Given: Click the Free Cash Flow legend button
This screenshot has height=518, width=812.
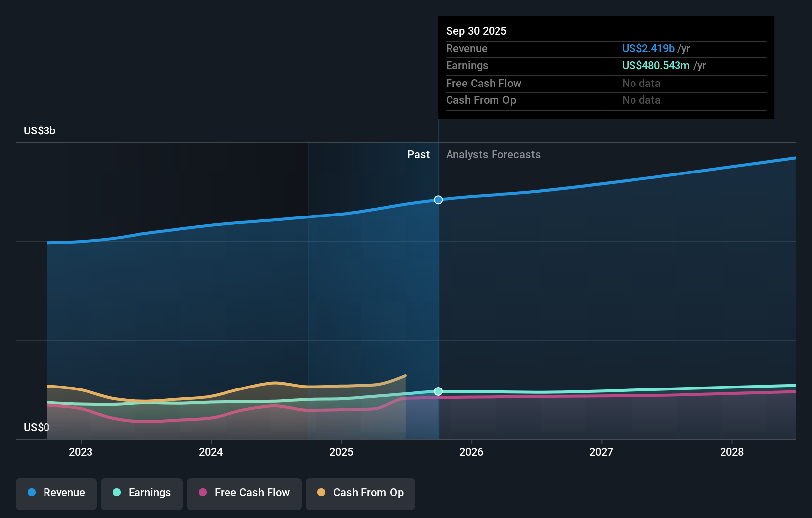Looking at the screenshot, I should 244,494.
